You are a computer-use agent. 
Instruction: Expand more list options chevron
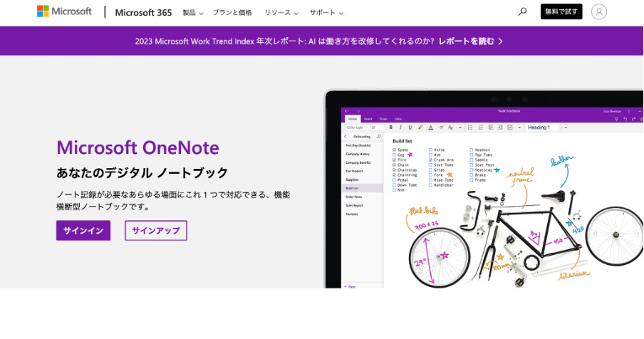519,127
